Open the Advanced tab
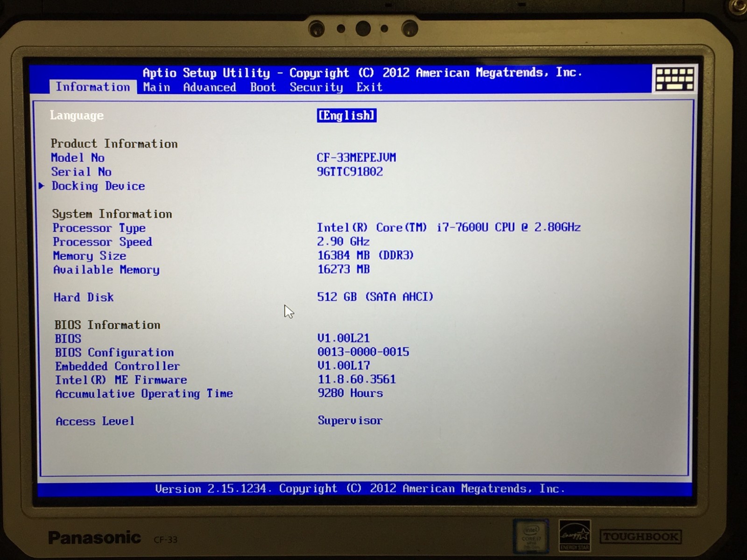 [210, 87]
